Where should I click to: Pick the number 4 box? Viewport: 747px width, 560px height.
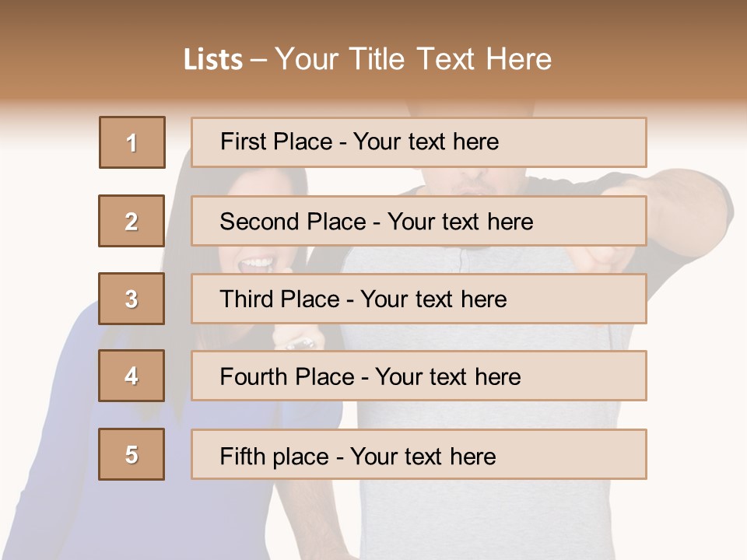point(132,376)
